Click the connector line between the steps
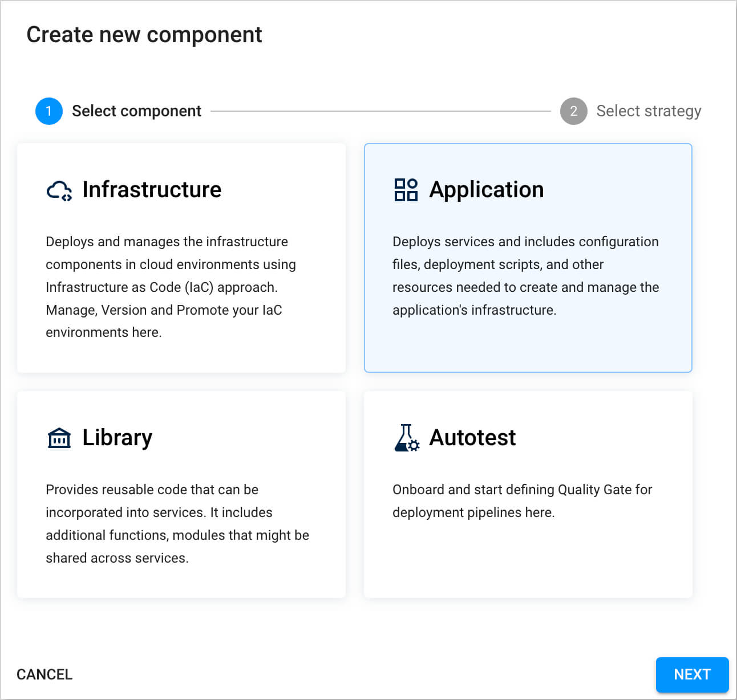This screenshot has height=700, width=737. point(380,111)
